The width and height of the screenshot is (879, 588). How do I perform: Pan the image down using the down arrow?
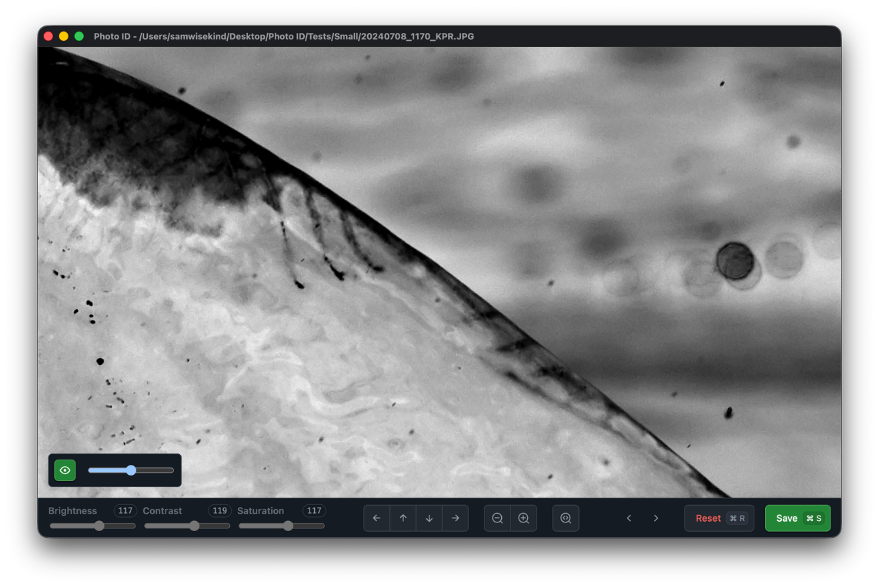coord(429,518)
